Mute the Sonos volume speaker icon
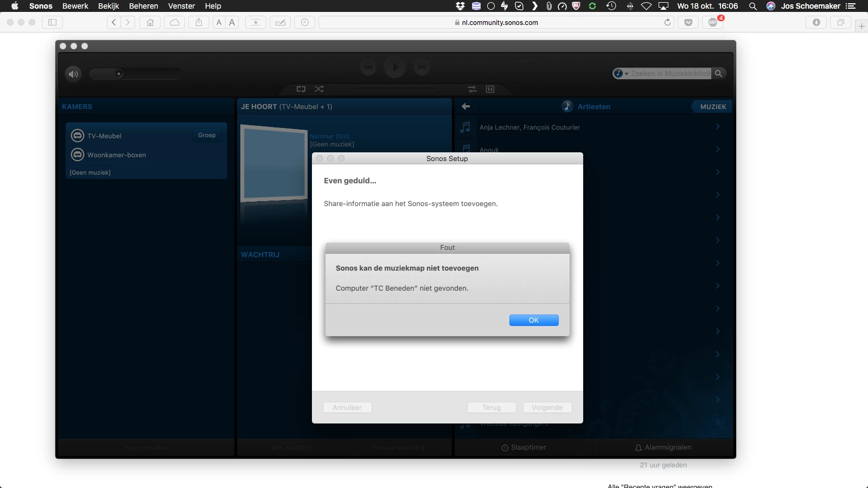 click(73, 74)
